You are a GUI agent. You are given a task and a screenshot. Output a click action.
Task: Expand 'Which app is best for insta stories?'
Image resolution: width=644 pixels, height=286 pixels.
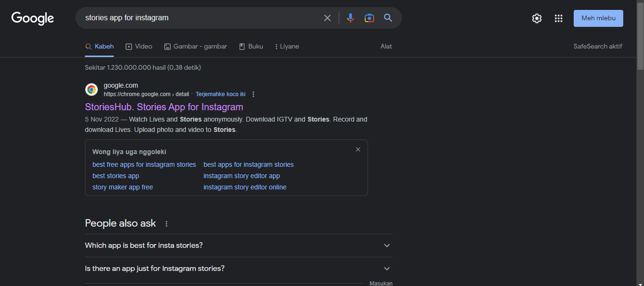coord(239,245)
